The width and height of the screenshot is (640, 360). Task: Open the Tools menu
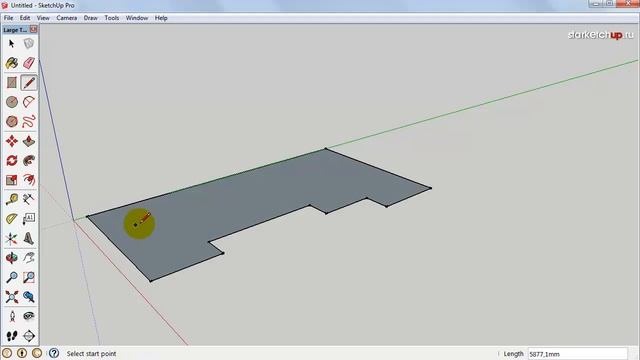pos(111,18)
